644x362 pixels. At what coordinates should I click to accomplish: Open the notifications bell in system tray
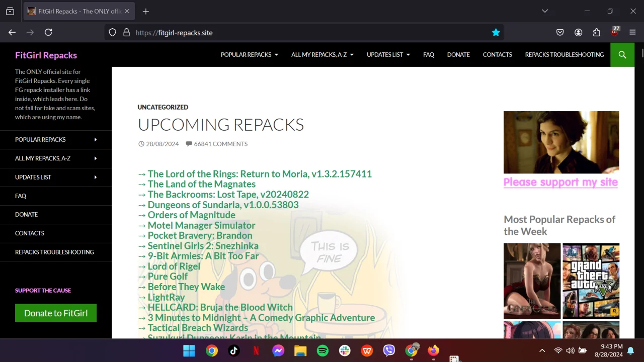[630, 350]
